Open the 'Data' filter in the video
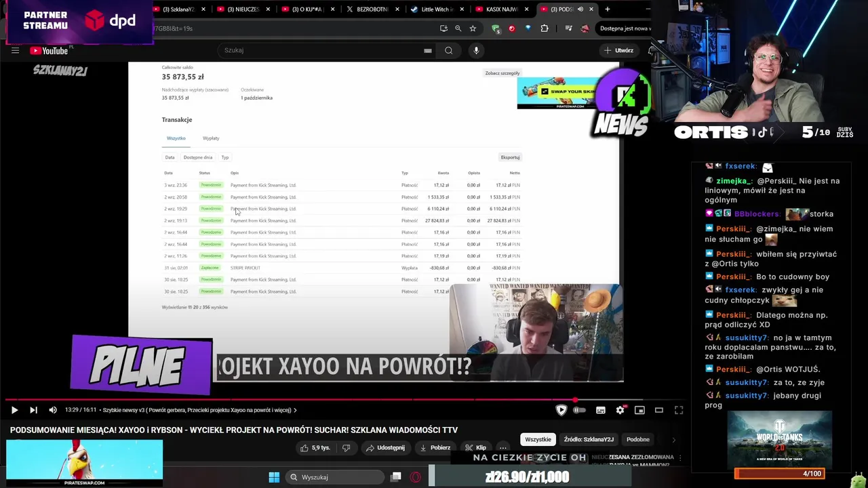The width and height of the screenshot is (868, 488). point(170,157)
